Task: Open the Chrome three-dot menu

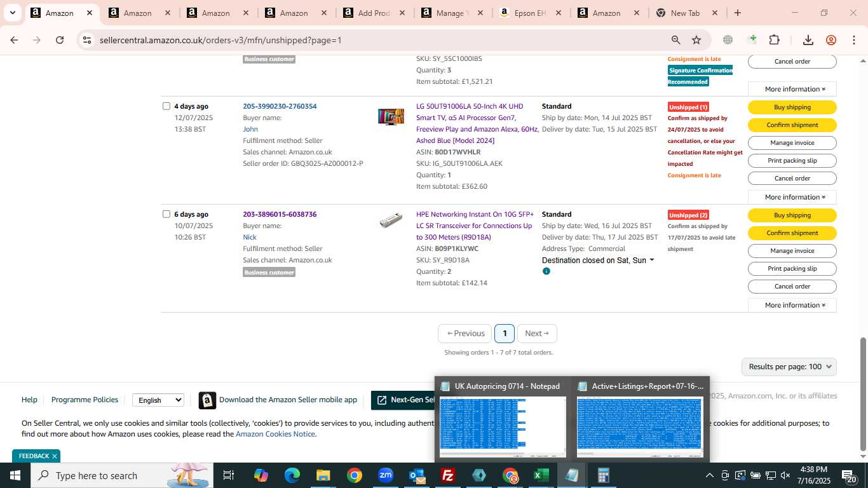Action: coord(853,40)
